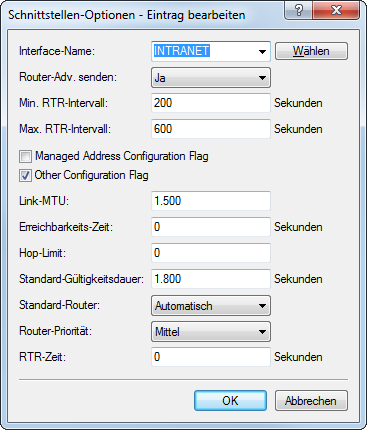Click the Erreichbarkeits-Zeit input field

point(211,227)
